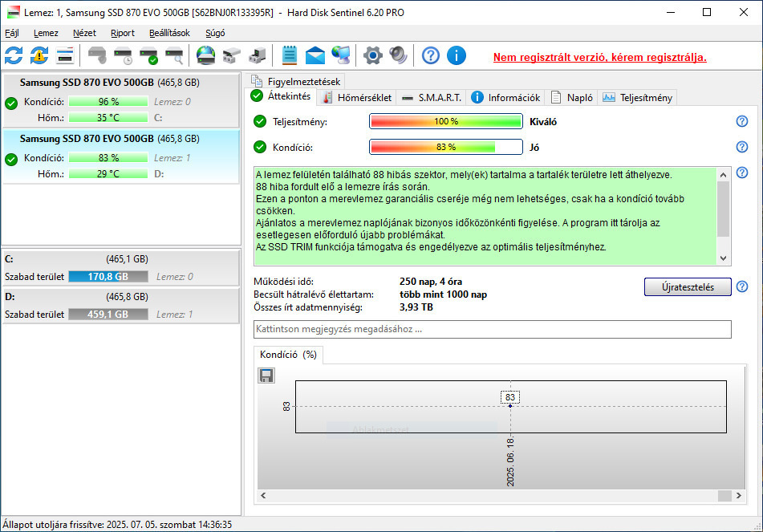Select the Kondíció (%) chart tab
Image resolution: width=763 pixels, height=532 pixels.
[x=288, y=355]
